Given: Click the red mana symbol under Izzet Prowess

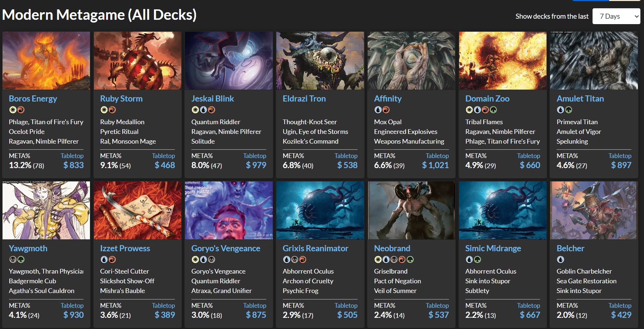Looking at the screenshot, I should coord(112,260).
